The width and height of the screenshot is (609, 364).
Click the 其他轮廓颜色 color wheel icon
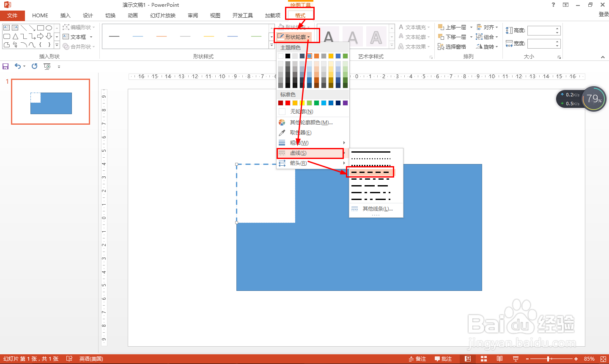282,123
